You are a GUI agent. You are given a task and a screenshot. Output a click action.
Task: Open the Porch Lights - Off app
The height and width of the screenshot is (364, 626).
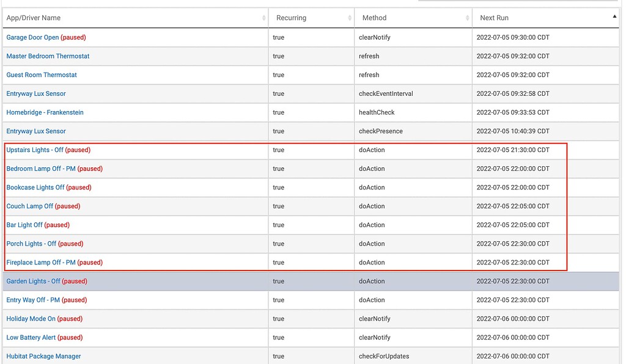29,244
